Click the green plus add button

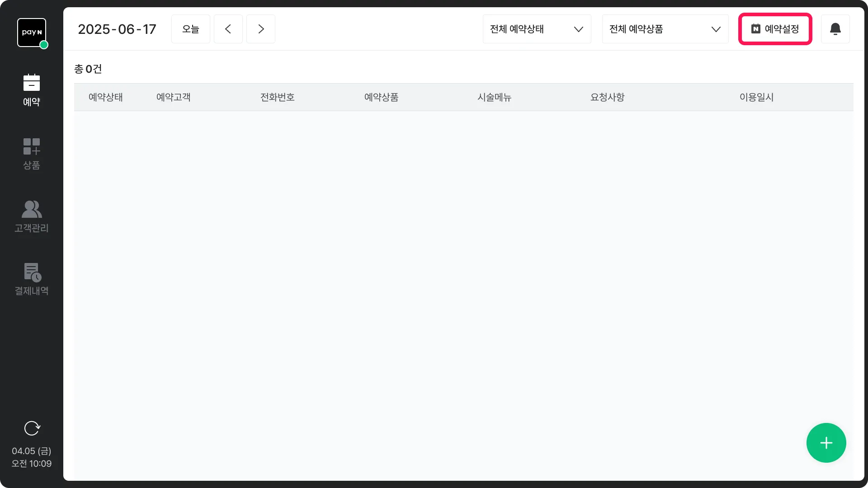click(826, 442)
